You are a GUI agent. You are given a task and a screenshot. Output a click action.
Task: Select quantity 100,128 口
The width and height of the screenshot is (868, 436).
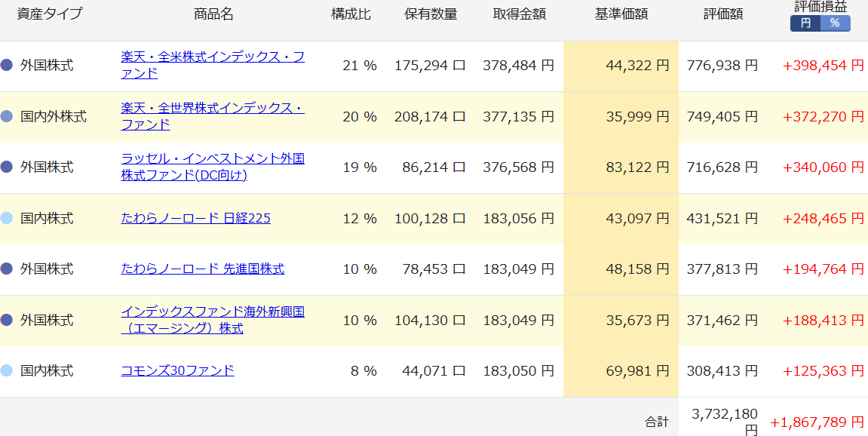pyautogui.click(x=430, y=218)
